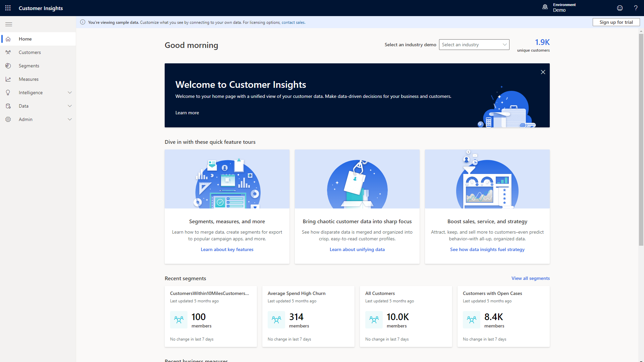
Task: Click the feedback smiley face icon
Action: click(620, 8)
